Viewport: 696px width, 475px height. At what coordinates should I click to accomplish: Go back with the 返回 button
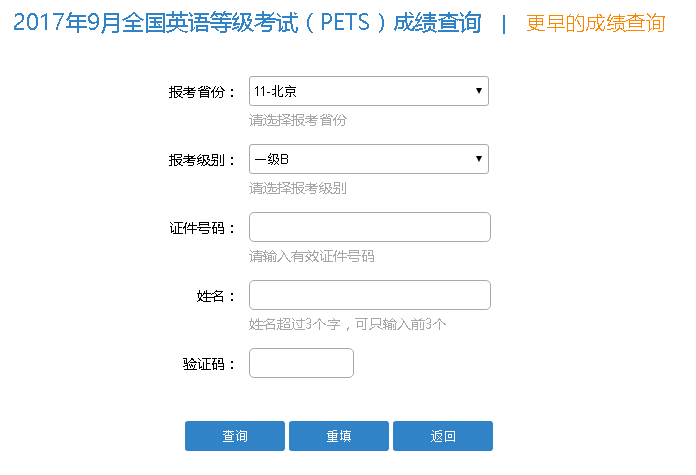click(x=443, y=436)
